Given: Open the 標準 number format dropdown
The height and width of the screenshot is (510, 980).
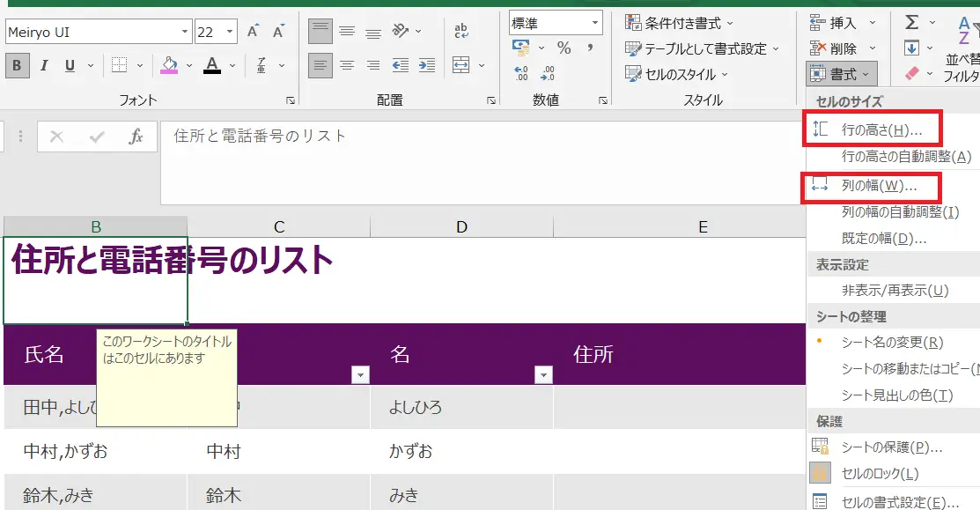Looking at the screenshot, I should [x=595, y=23].
